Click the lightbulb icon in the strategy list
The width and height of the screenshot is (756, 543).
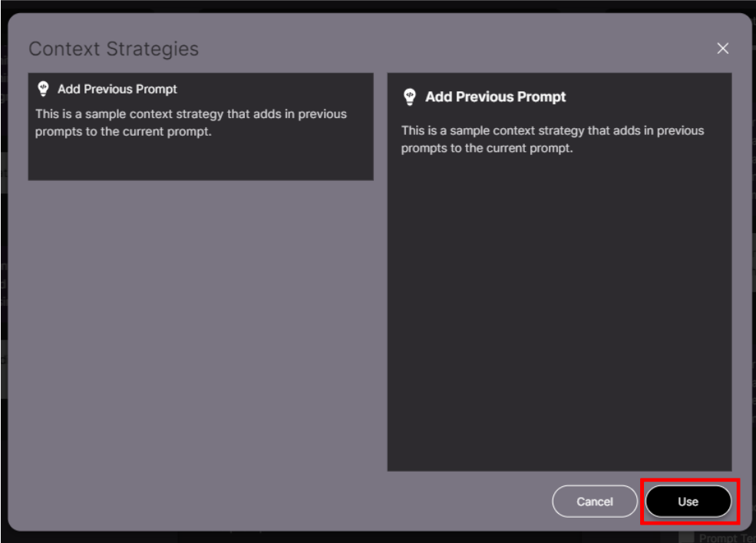(43, 89)
